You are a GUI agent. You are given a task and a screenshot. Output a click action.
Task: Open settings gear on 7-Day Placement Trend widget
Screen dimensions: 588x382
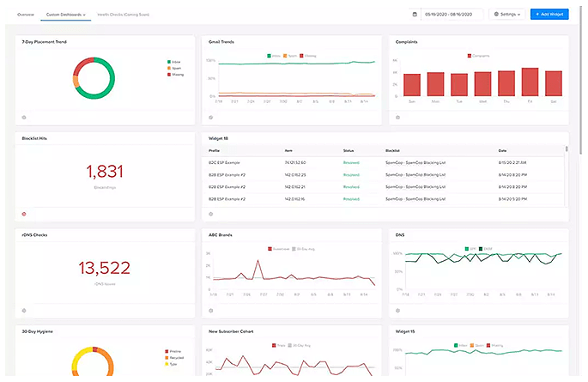pyautogui.click(x=24, y=118)
